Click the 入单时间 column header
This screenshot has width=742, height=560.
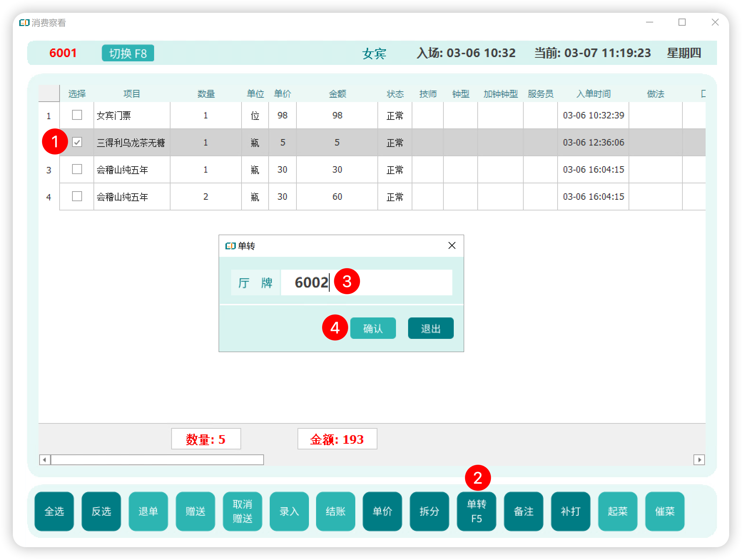coord(593,94)
